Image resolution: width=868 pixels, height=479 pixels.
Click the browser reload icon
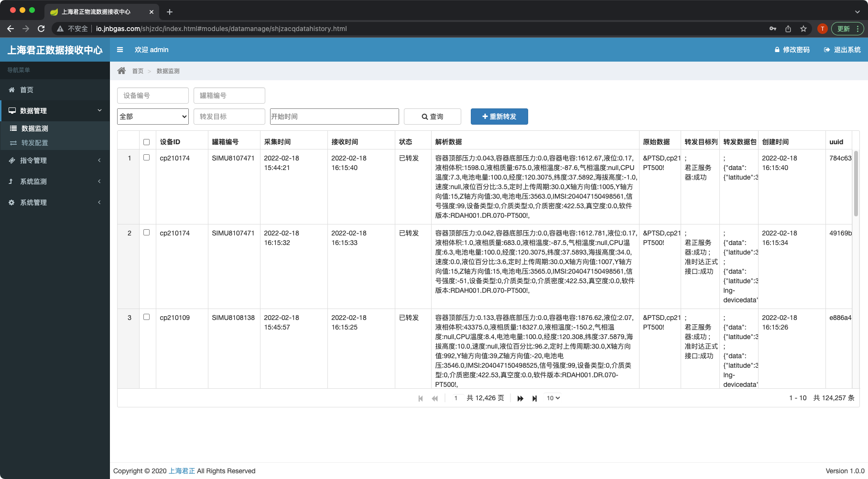pos(41,29)
